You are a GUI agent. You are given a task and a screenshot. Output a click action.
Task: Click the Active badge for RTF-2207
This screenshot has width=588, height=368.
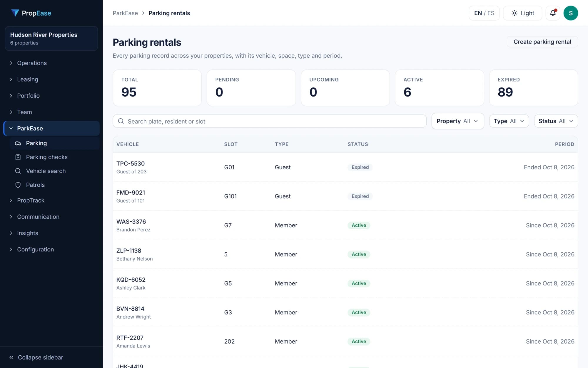pos(359,342)
